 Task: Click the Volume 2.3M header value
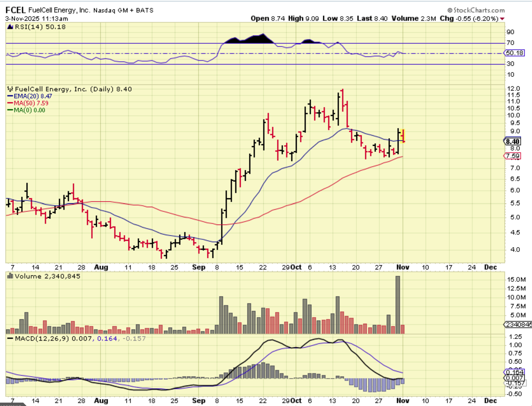pos(414,18)
